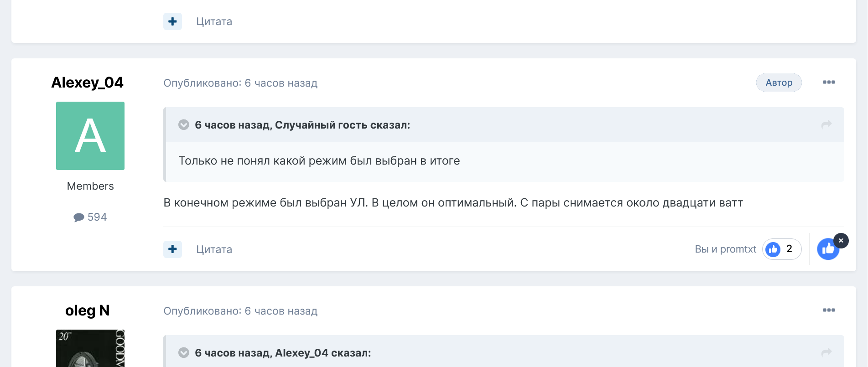The width and height of the screenshot is (868, 367).
Task: Click the plus multiquote icon on the top post
Action: coord(172,21)
